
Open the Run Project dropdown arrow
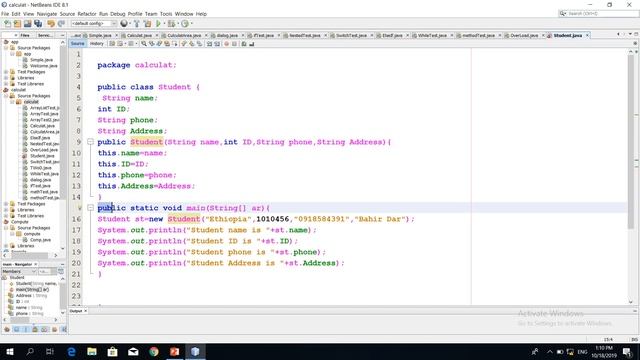point(164,24)
